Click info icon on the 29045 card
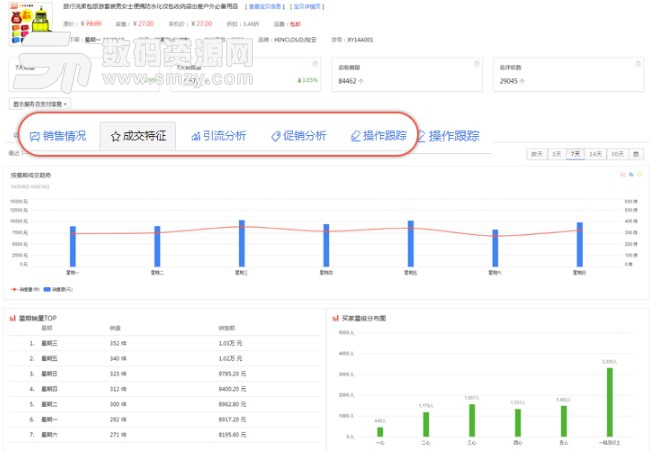Viewport: 654px width, 451px height. (638, 64)
